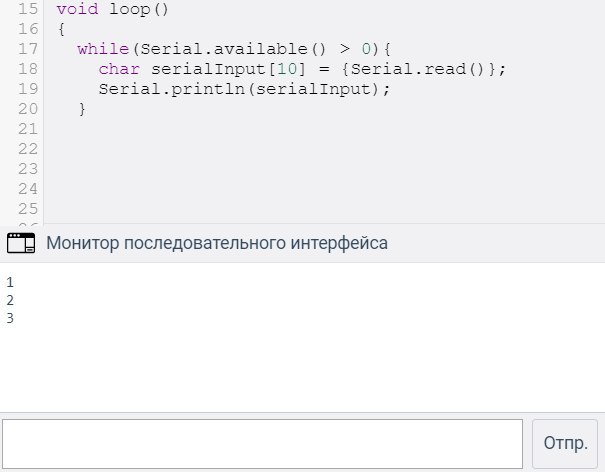Click line number 18 in gutter
This screenshot has width=605, height=472.
(28, 69)
